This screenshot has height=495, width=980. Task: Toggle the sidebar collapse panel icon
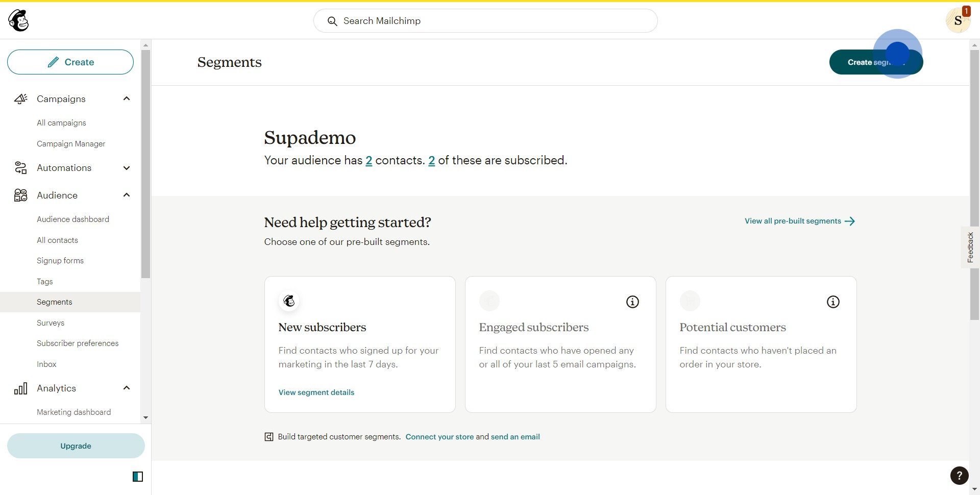click(138, 477)
